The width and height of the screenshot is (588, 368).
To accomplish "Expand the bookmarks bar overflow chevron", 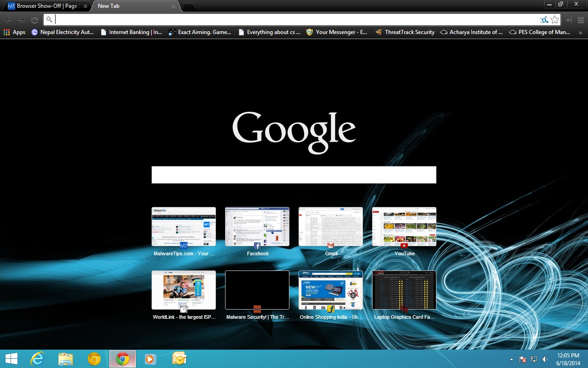I will (x=581, y=32).
